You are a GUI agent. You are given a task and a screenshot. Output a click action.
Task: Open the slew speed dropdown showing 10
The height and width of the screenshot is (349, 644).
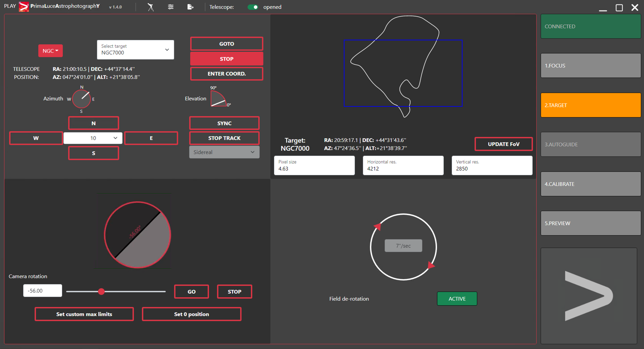click(x=93, y=138)
